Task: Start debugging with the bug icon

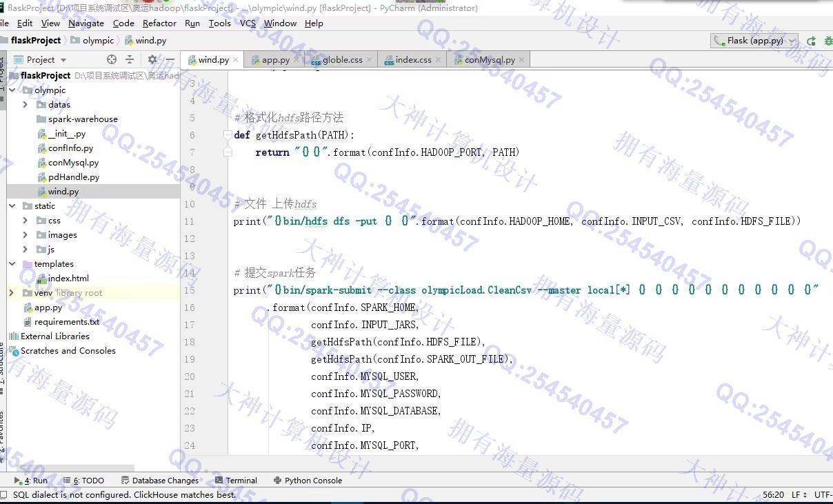Action: coord(828,41)
